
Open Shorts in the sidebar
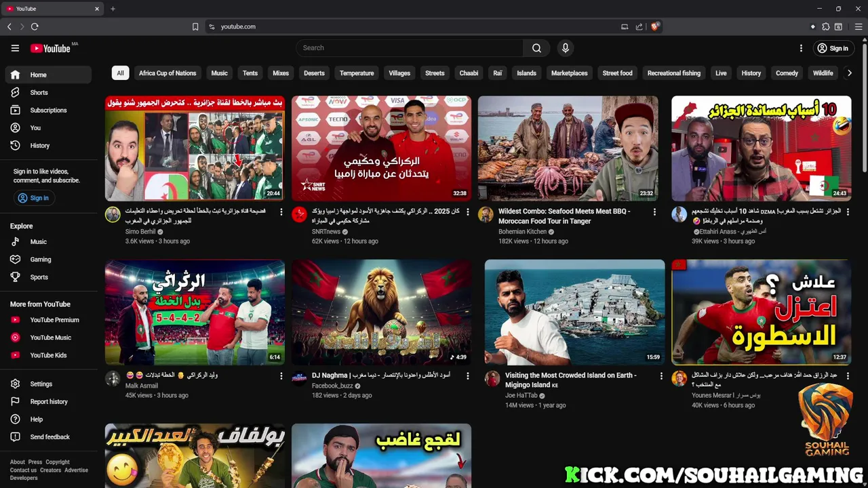(x=48, y=92)
